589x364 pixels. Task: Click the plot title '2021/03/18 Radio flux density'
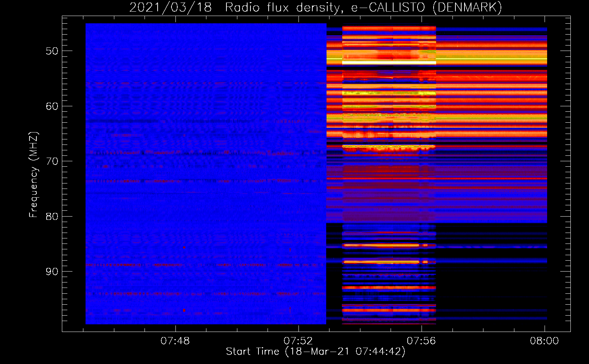(316, 7)
